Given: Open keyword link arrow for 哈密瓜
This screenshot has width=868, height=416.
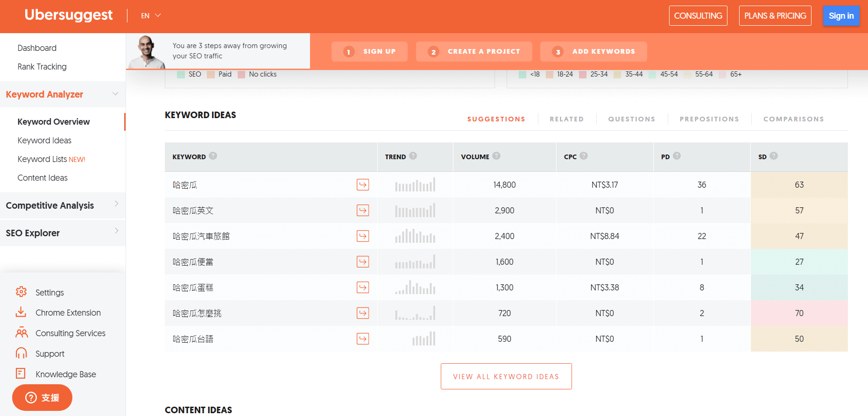Looking at the screenshot, I should (363, 185).
